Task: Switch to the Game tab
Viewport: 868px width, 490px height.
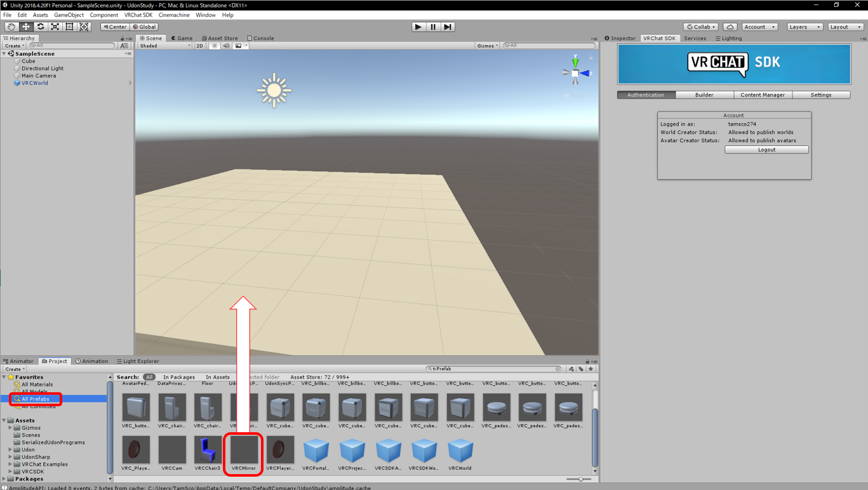Action: click(182, 38)
